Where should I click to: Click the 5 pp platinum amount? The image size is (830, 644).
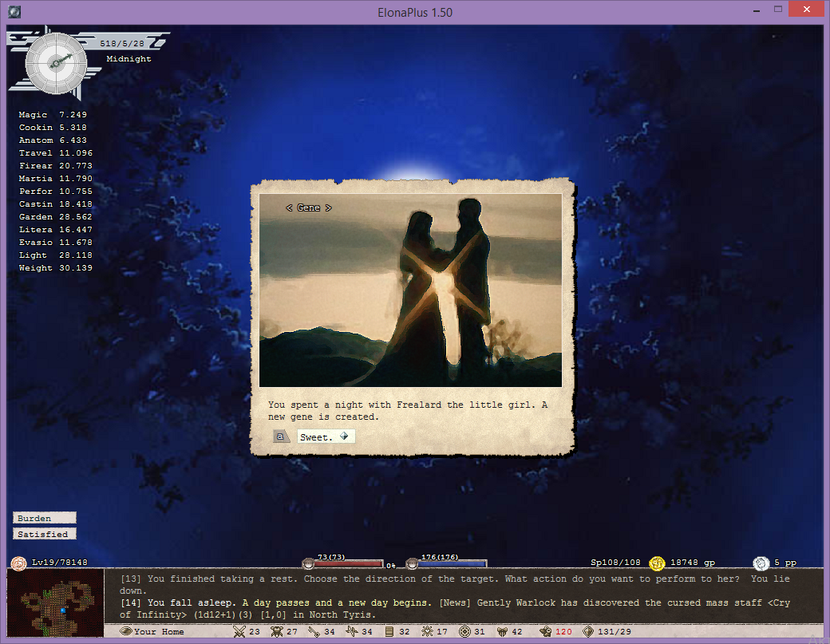click(785, 562)
